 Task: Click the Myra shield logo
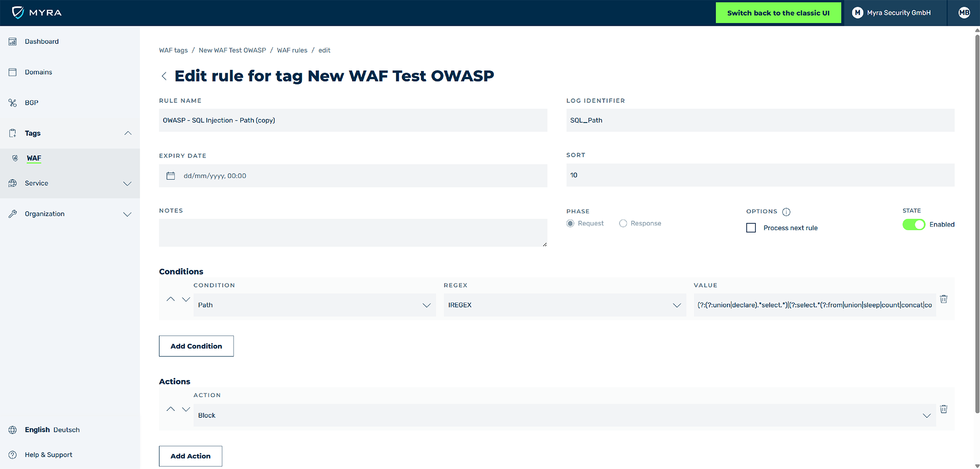coord(18,12)
